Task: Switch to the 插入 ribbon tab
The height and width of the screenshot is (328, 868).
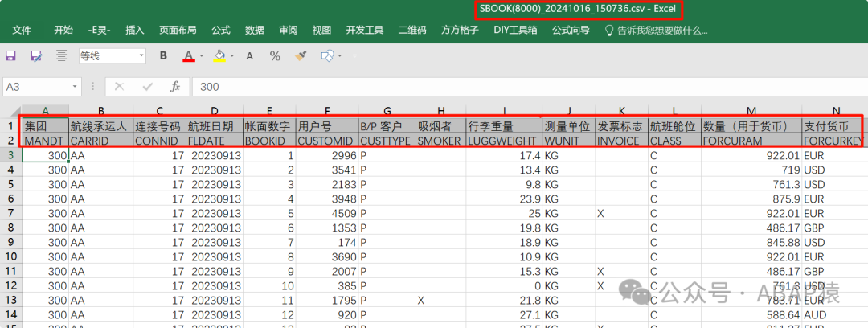Action: [x=134, y=30]
